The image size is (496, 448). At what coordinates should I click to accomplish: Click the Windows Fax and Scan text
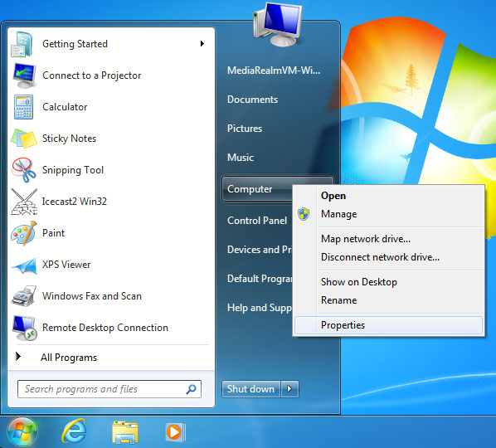[92, 296]
